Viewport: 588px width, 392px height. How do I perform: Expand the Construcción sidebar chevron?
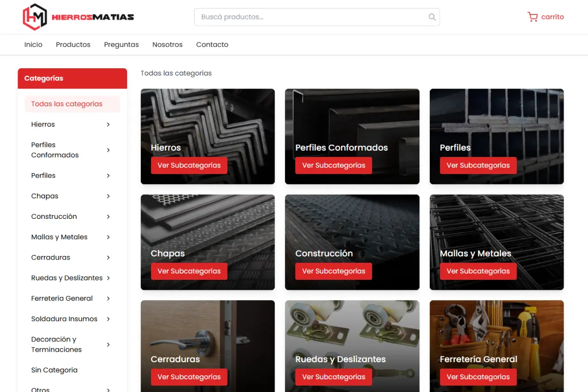click(x=108, y=217)
